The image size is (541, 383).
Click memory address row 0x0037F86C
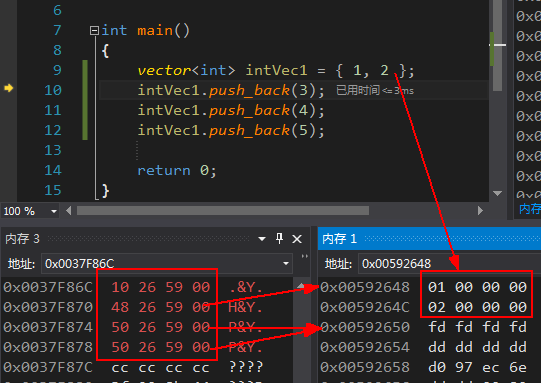(x=48, y=287)
